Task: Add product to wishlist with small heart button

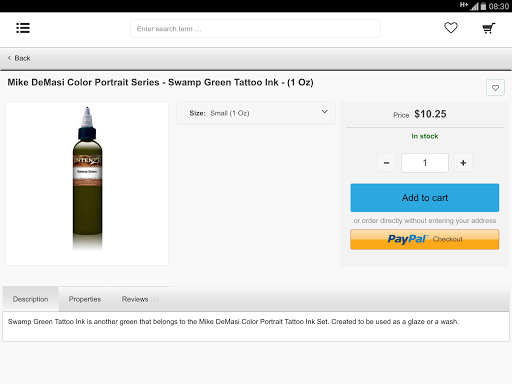Action: [495, 88]
